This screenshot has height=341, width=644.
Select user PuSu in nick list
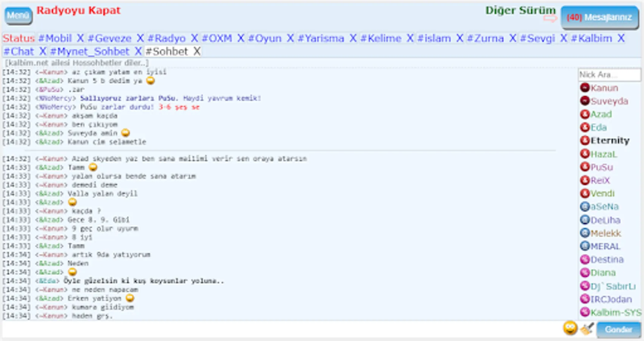pyautogui.click(x=602, y=167)
